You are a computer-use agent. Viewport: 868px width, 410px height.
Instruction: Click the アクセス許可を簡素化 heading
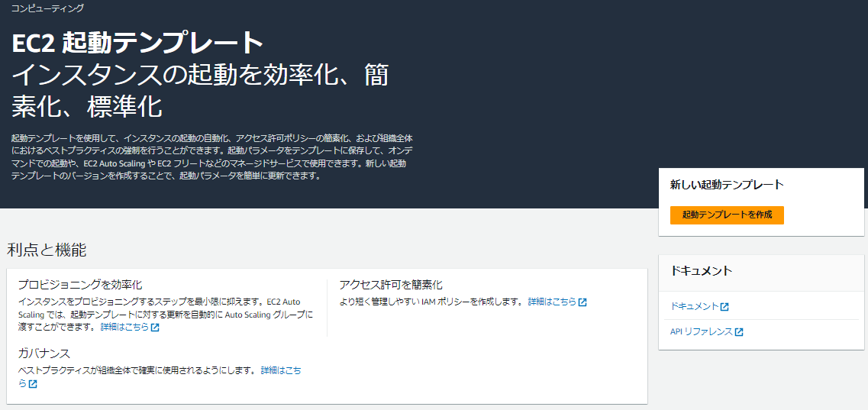(x=391, y=285)
